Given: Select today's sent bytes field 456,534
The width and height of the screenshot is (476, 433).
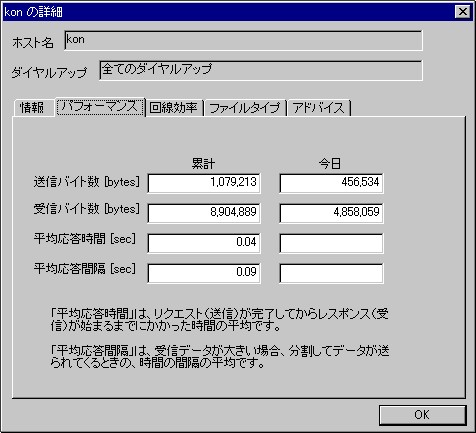Looking at the screenshot, I should click(x=331, y=183).
